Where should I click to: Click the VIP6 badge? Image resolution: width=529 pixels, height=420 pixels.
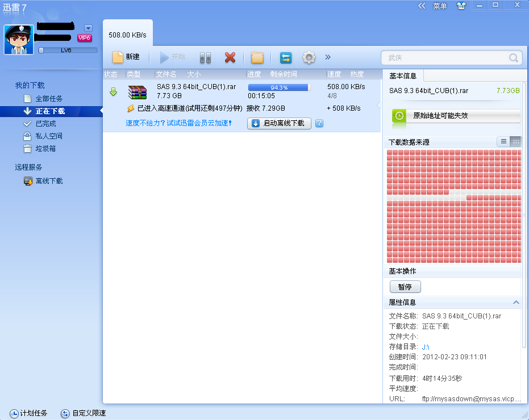[84, 38]
